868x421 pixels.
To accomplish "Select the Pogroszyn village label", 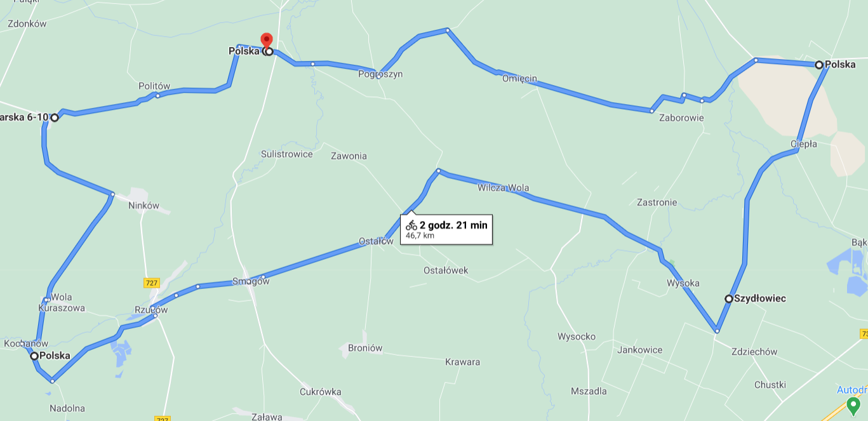I will 380,74.
